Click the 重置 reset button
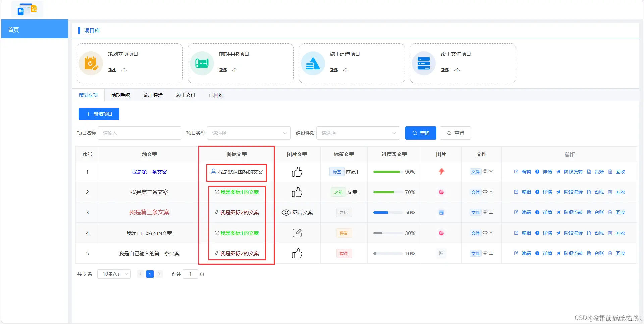This screenshot has width=644, height=324. 455,133
